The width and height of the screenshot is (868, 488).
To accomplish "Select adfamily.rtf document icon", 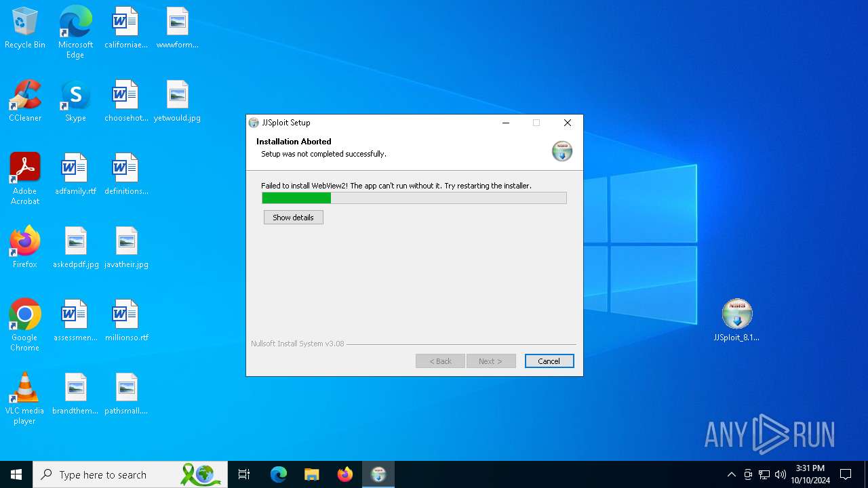I will tap(75, 174).
